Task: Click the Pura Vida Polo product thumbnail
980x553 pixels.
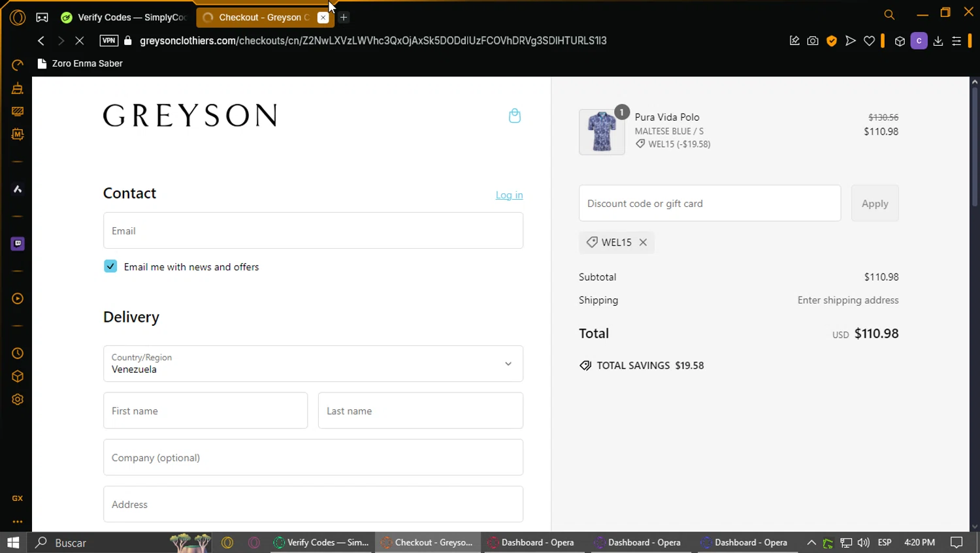Action: pyautogui.click(x=602, y=132)
